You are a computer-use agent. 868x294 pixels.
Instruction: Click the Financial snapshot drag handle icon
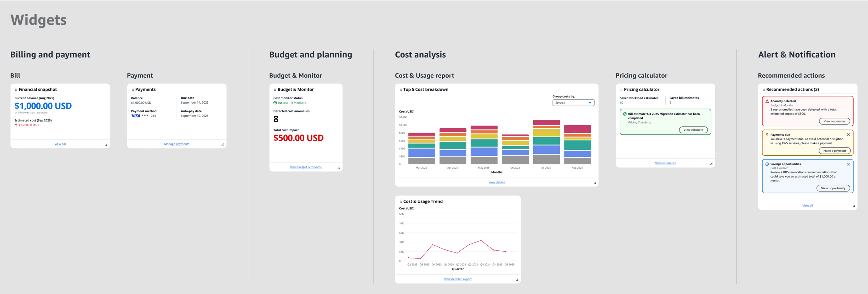click(x=16, y=89)
